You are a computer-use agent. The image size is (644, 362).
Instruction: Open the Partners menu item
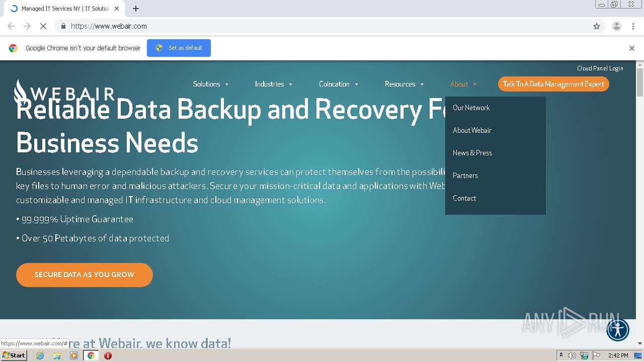coord(465,175)
